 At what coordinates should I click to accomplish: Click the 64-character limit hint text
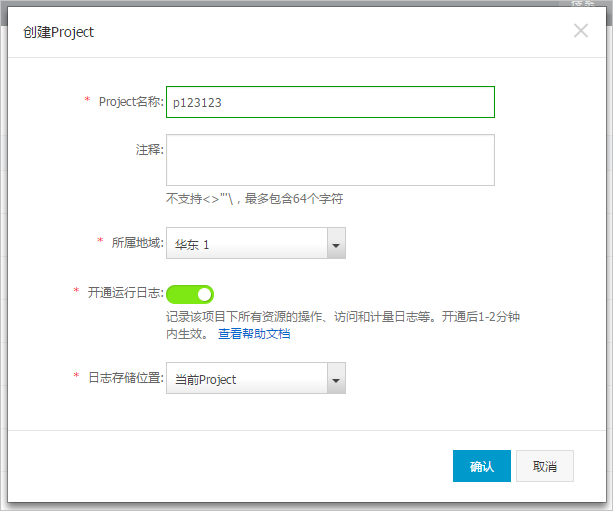pos(255,199)
